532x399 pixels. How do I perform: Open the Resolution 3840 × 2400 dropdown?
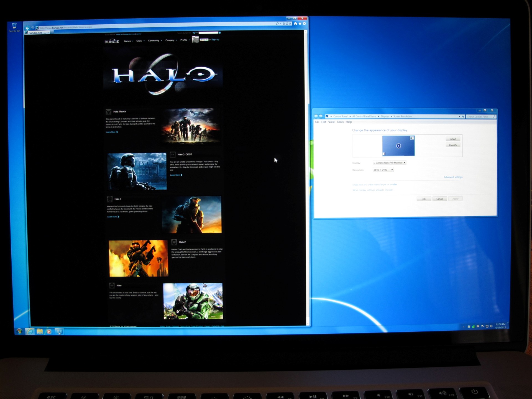click(x=383, y=170)
